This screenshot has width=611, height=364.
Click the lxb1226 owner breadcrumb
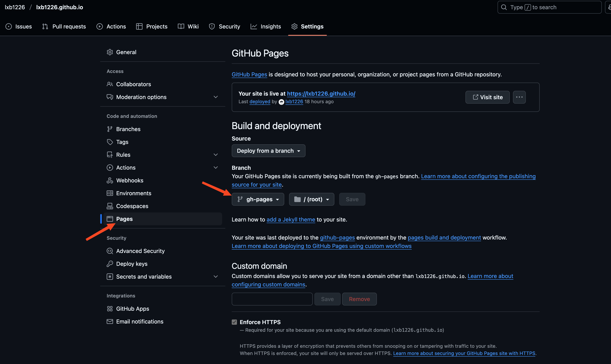(x=15, y=7)
